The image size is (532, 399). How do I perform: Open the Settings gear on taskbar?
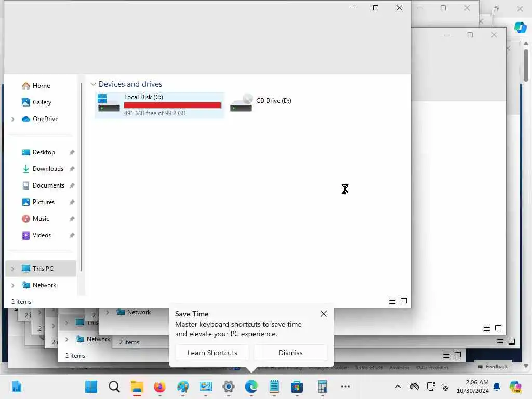[229, 387]
